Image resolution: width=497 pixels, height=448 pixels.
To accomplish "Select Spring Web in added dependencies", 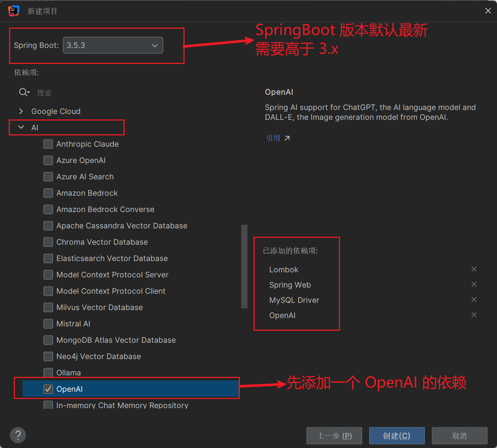I will pos(290,285).
